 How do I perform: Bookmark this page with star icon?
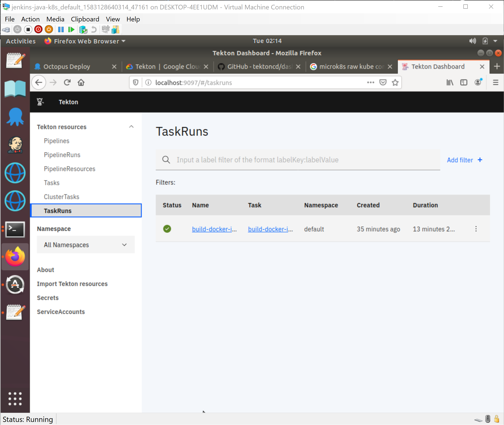coord(395,83)
